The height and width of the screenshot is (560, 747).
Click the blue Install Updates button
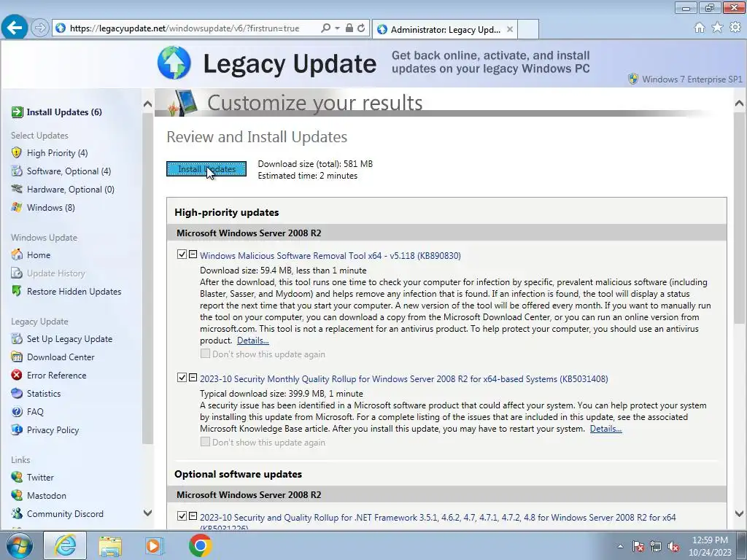coord(206,169)
